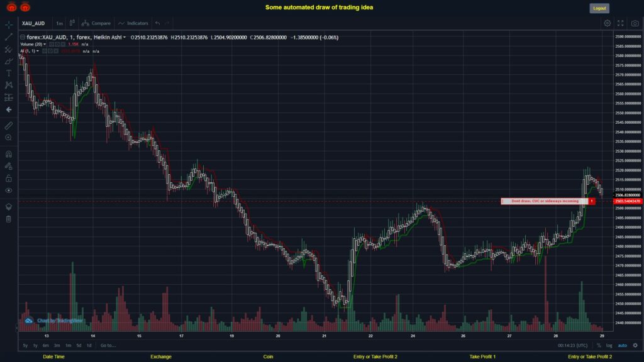Toggle lock all drawing tools
This screenshot has height=362, width=644.
[x=9, y=178]
